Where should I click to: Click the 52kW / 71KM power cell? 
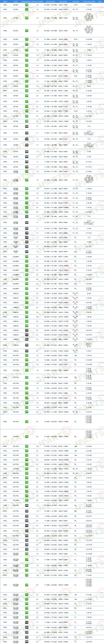63,5
